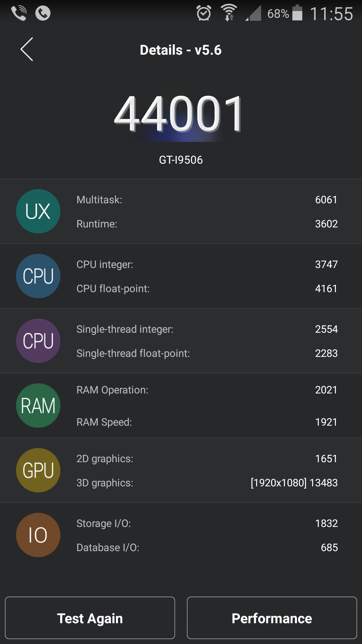Select the Database I/O result row

click(206, 548)
